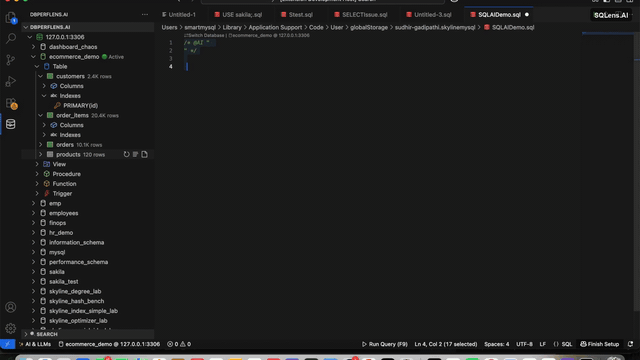This screenshot has width=640, height=360.
Task: Click globalStorage in the breadcrumb path
Action: tap(369, 27)
